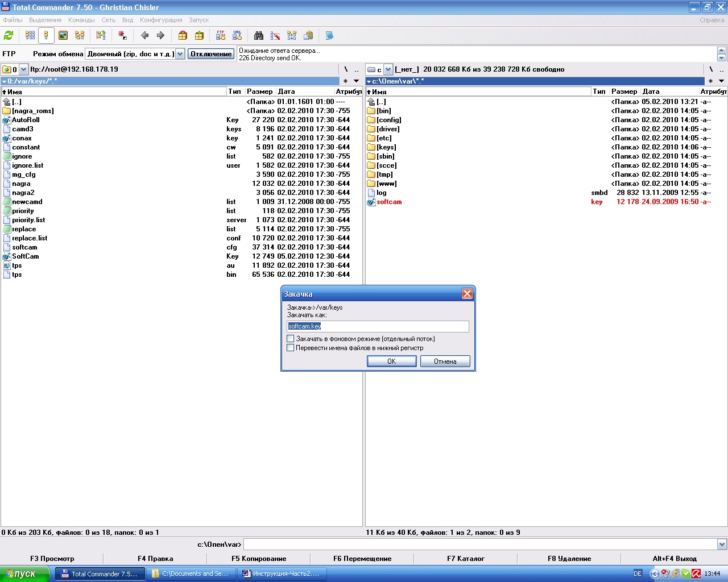Click the right panel drive c button

[375, 69]
